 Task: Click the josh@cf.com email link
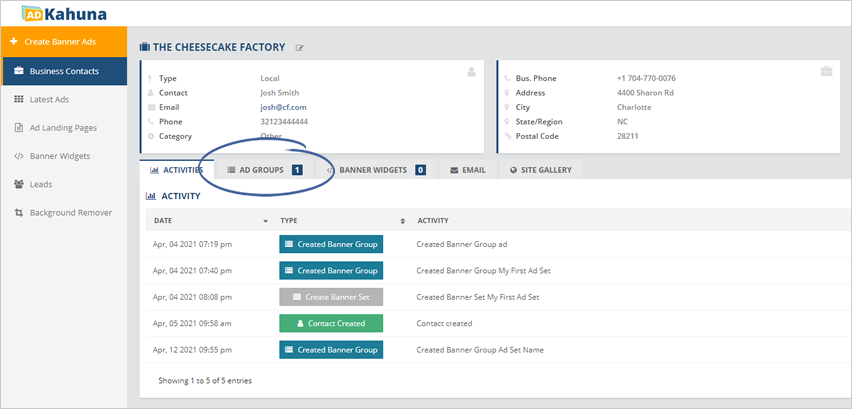click(x=283, y=107)
